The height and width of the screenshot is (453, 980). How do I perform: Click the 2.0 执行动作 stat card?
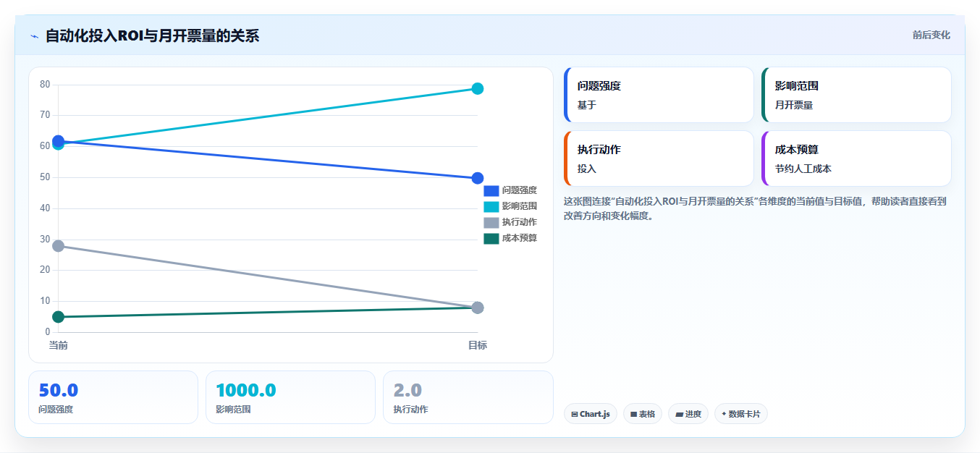coord(468,397)
